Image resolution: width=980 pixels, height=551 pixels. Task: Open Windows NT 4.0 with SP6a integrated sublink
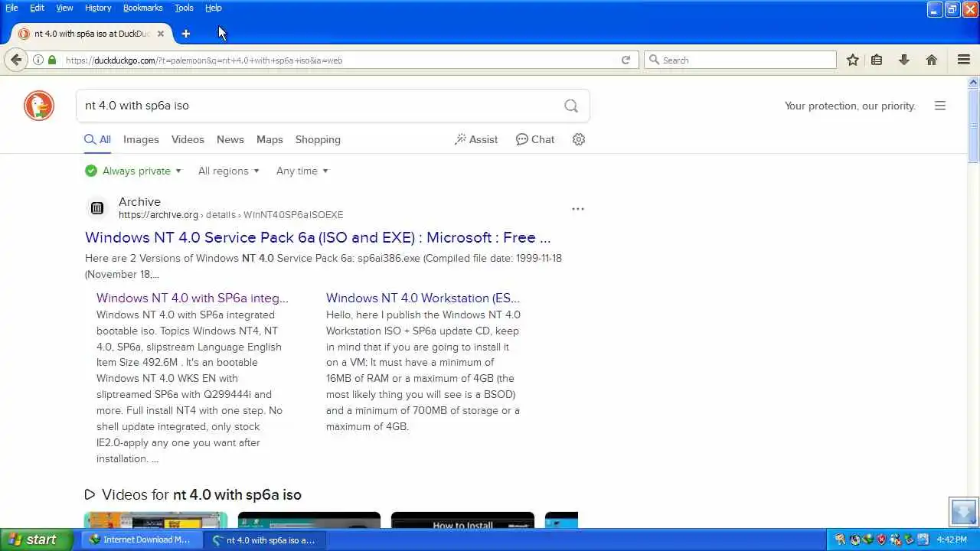tap(192, 298)
